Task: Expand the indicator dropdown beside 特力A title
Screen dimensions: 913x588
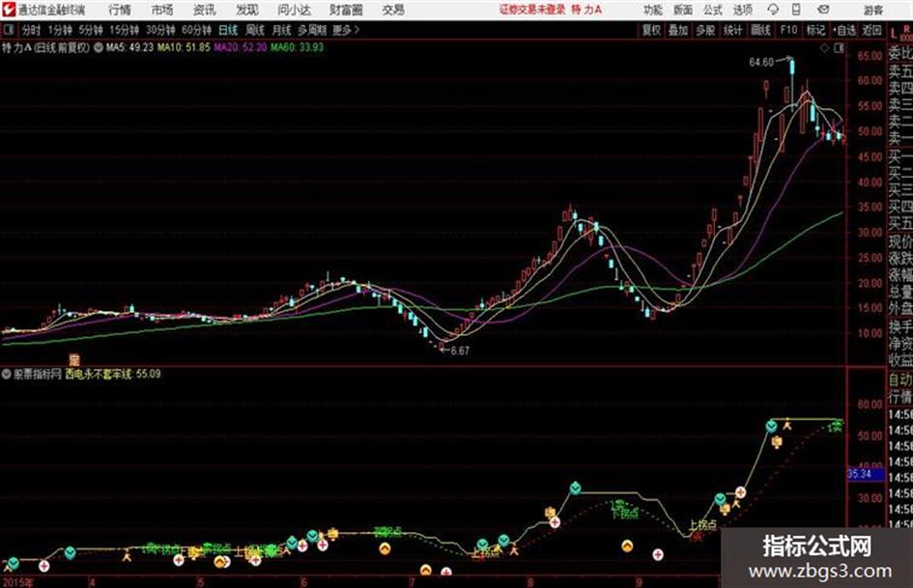Action: (x=98, y=47)
